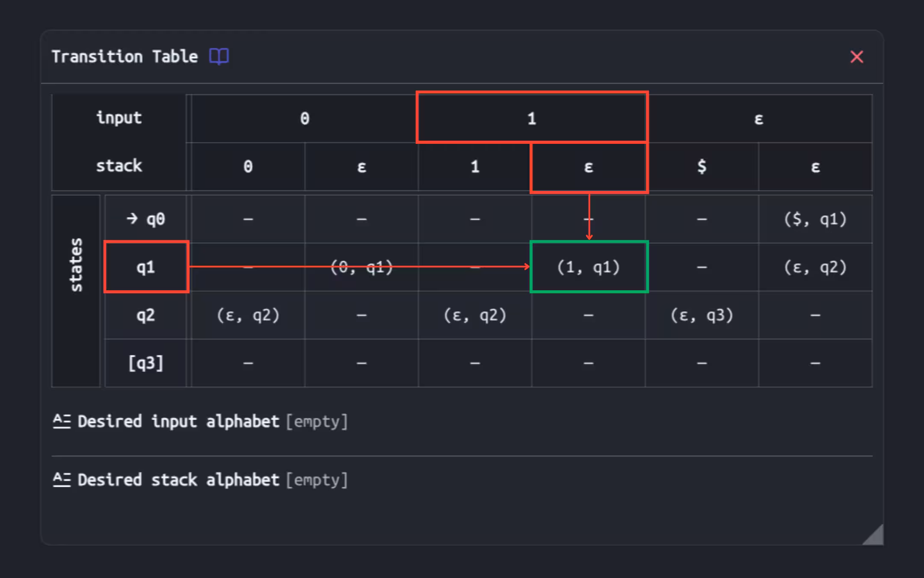Click the stack row label

[x=119, y=166]
